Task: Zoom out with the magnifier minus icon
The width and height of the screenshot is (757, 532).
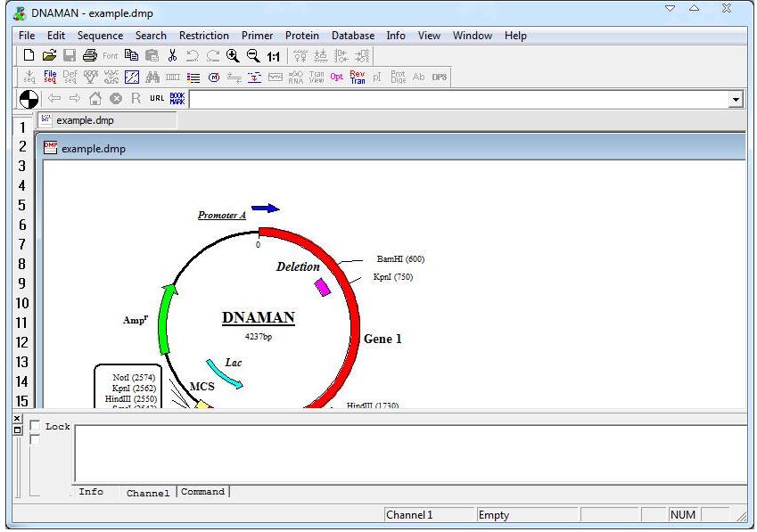Action: point(253,55)
